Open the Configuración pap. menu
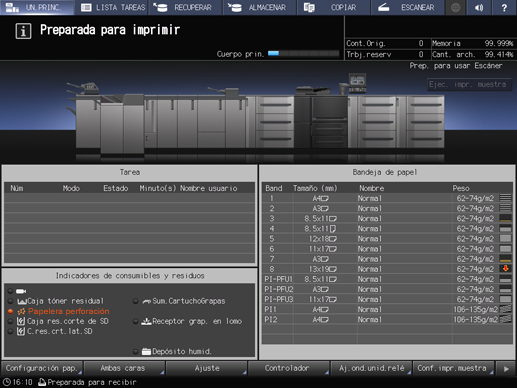517x388 pixels. [x=42, y=368]
